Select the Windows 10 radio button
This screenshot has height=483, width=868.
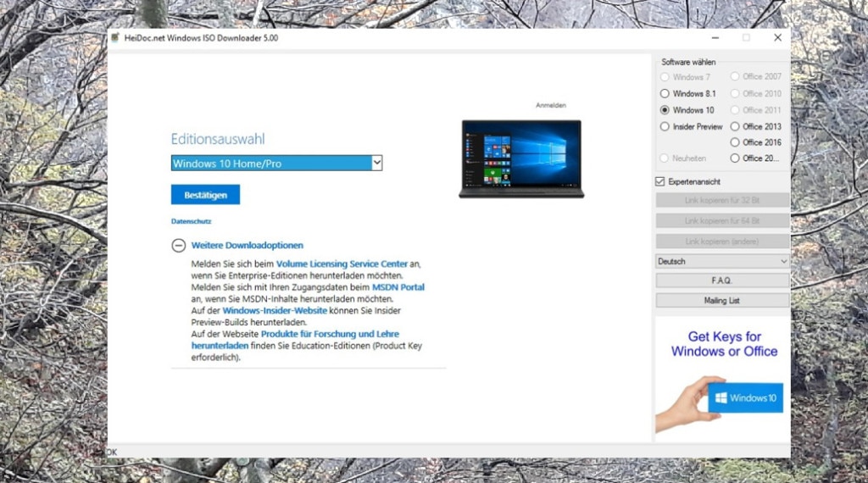pos(665,110)
